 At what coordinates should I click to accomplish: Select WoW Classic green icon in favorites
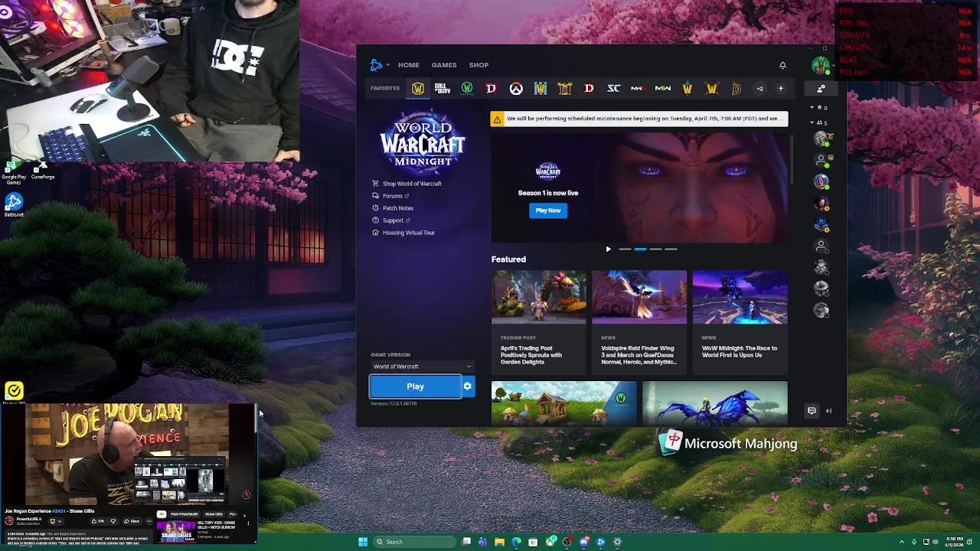pos(467,89)
